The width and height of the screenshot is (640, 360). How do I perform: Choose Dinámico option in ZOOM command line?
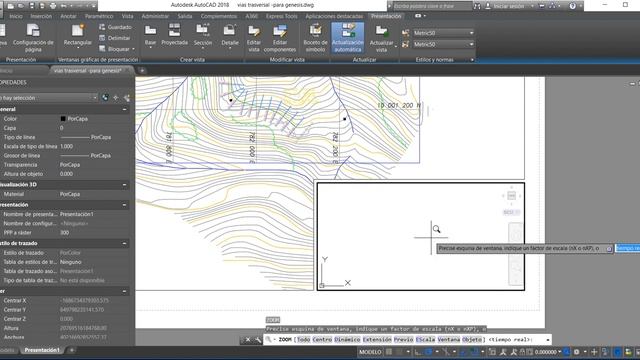pos(347,340)
